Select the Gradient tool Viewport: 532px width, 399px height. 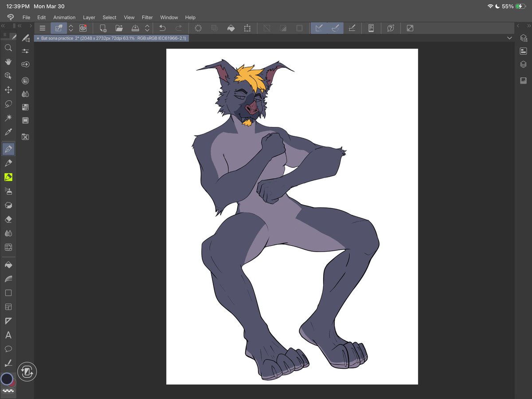(x=8, y=279)
